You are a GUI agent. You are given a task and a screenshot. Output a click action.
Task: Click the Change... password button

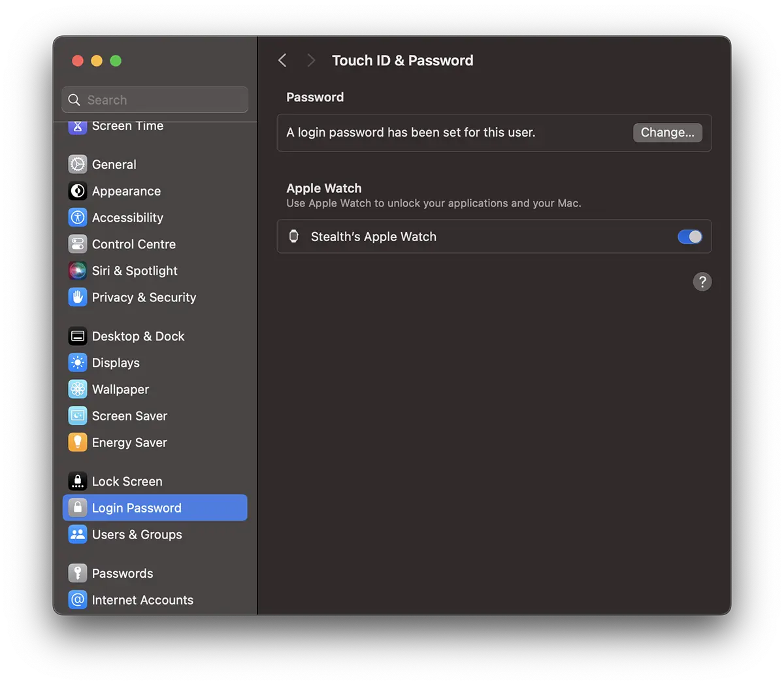[x=668, y=133]
